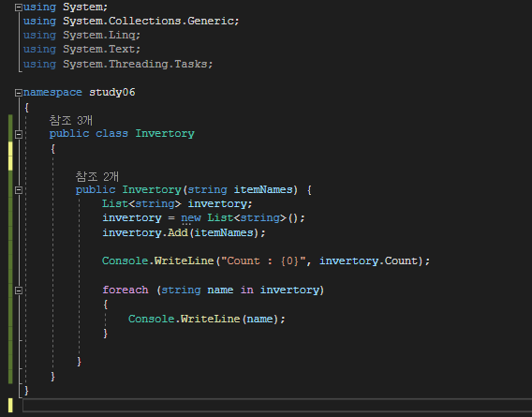Viewport: 532px width, 417px height.
Task: Click the 'class' keyword
Action: point(112,133)
